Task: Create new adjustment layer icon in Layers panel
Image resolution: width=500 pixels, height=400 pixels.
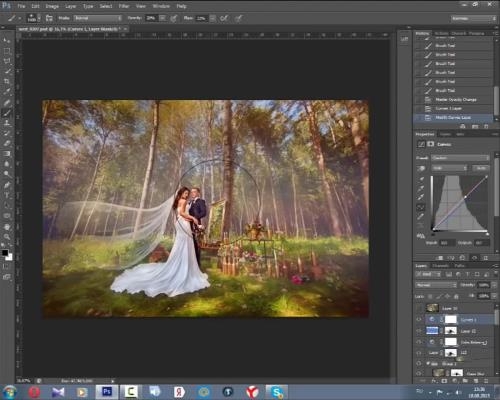Action: [455, 381]
